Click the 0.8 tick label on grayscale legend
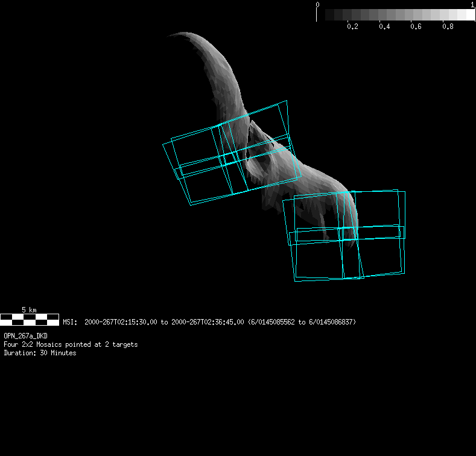The height and width of the screenshot is (456, 476). pos(448,27)
